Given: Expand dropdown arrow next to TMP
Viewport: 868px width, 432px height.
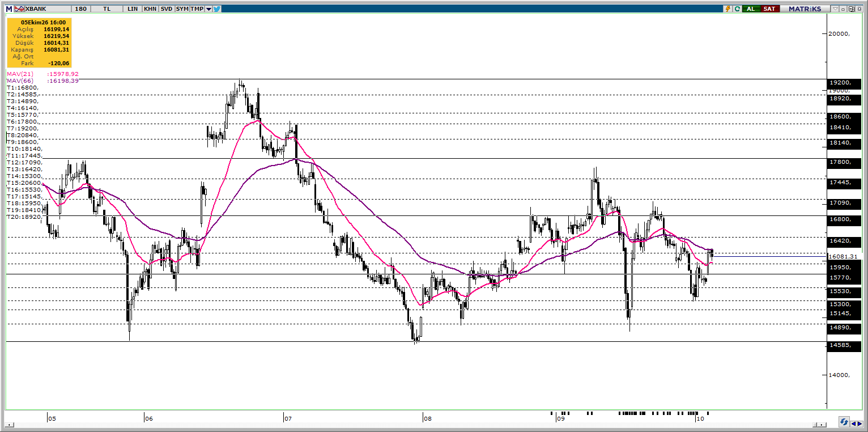Looking at the screenshot, I should pos(209,9).
